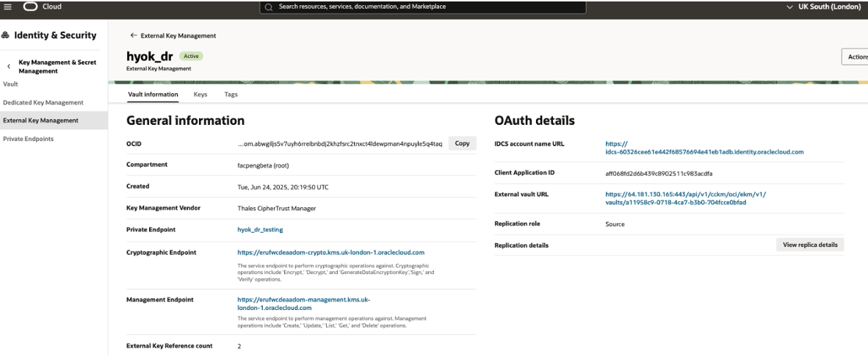Click the Replication role value Source
The image size is (868, 360).
click(x=615, y=224)
